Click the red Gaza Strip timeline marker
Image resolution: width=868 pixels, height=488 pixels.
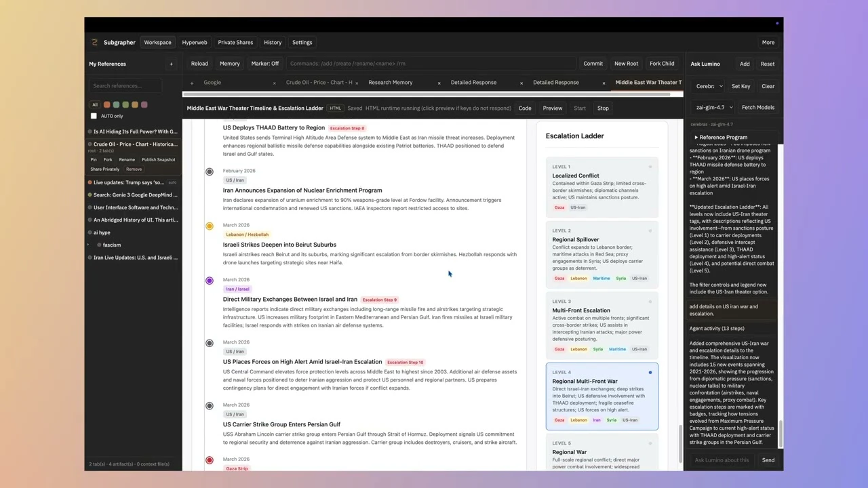(210, 460)
